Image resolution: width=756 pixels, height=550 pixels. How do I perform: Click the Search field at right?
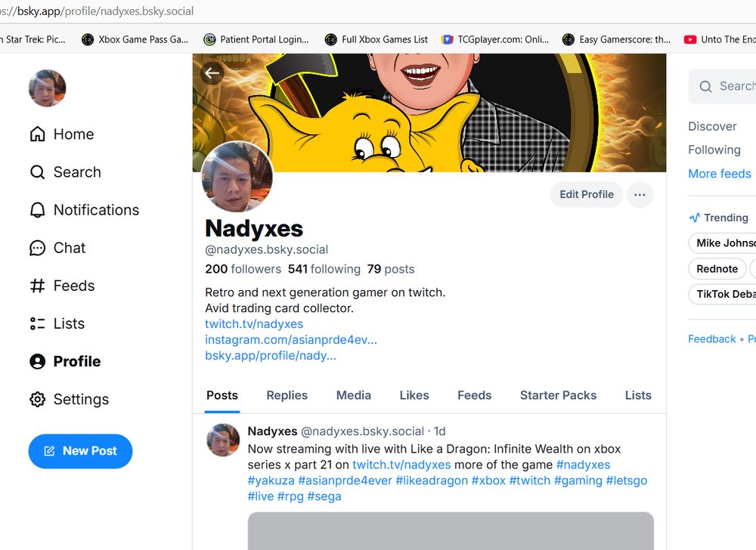coord(723,86)
